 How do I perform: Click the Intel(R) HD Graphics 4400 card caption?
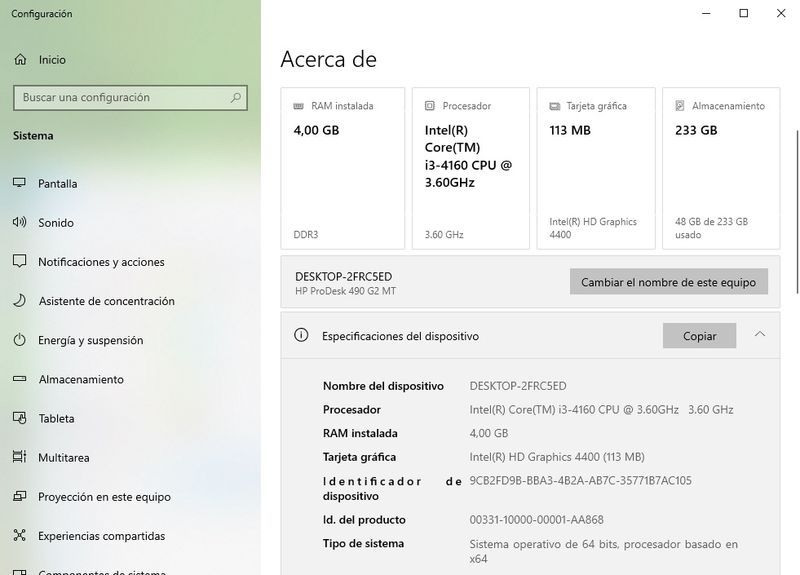point(593,228)
